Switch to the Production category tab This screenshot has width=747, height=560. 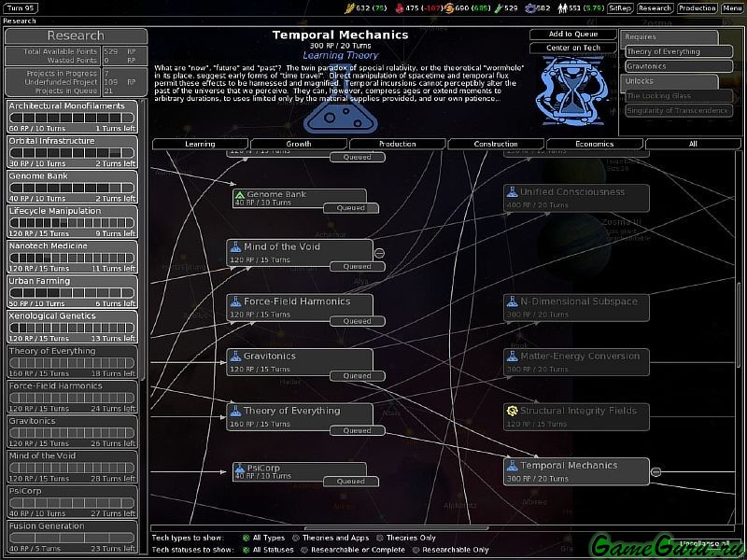(x=398, y=144)
